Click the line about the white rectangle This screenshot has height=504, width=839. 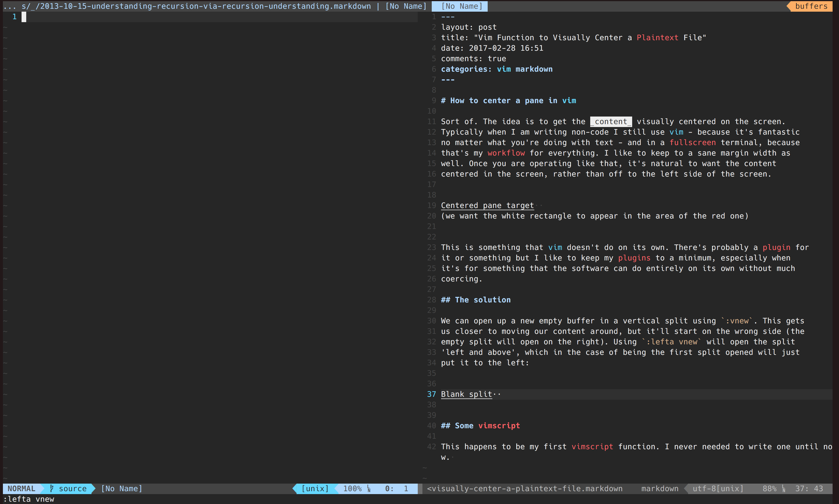[x=595, y=216]
